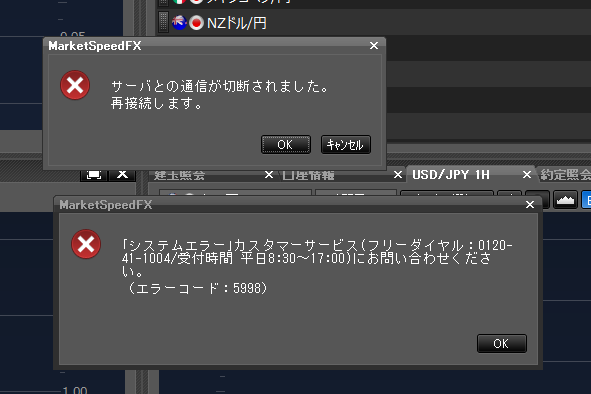Click the drag handle beside NZドル/円
Viewport: 591px width, 394px height.
[163, 22]
